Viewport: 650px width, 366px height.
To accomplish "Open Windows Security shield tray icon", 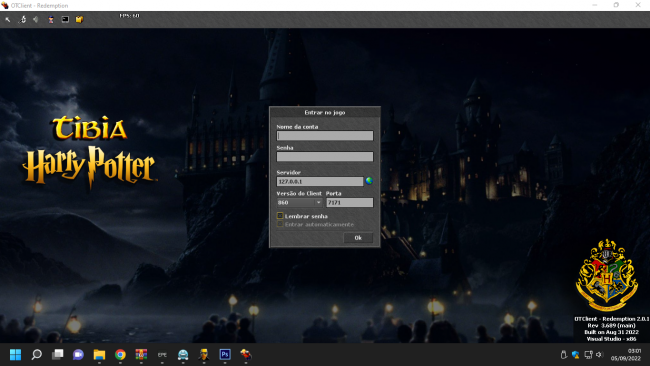I will point(575,354).
